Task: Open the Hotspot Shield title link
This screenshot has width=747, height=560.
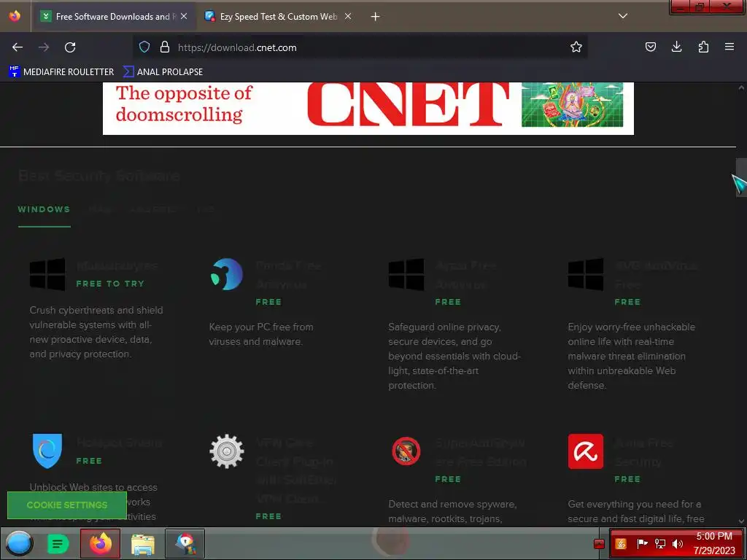Action: tap(119, 443)
